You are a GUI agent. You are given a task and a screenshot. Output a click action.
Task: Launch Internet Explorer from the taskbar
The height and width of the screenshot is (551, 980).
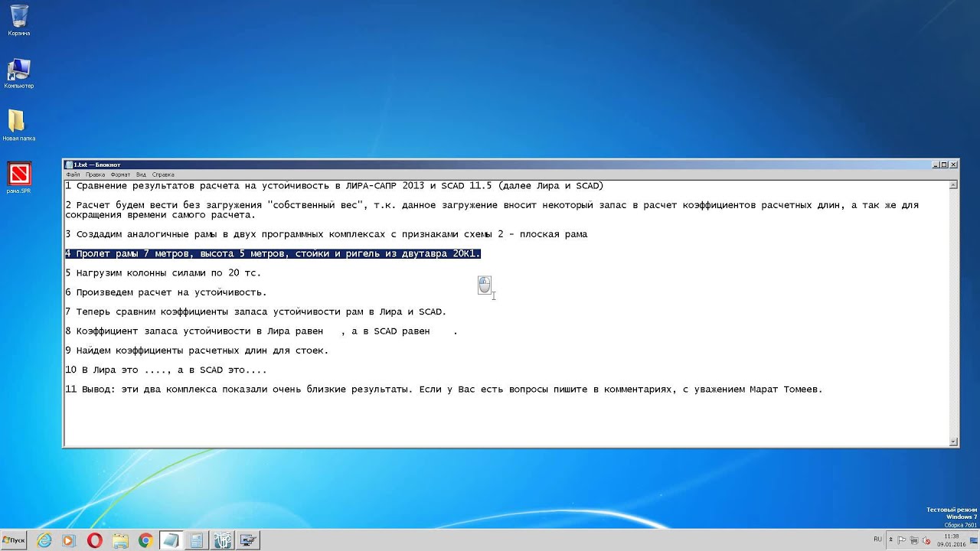(44, 540)
